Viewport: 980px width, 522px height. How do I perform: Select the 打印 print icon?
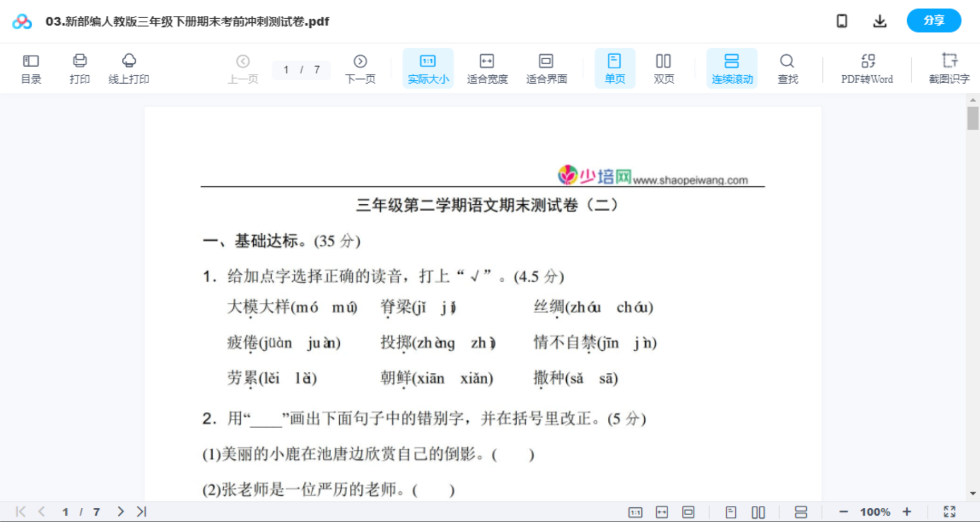tap(79, 68)
